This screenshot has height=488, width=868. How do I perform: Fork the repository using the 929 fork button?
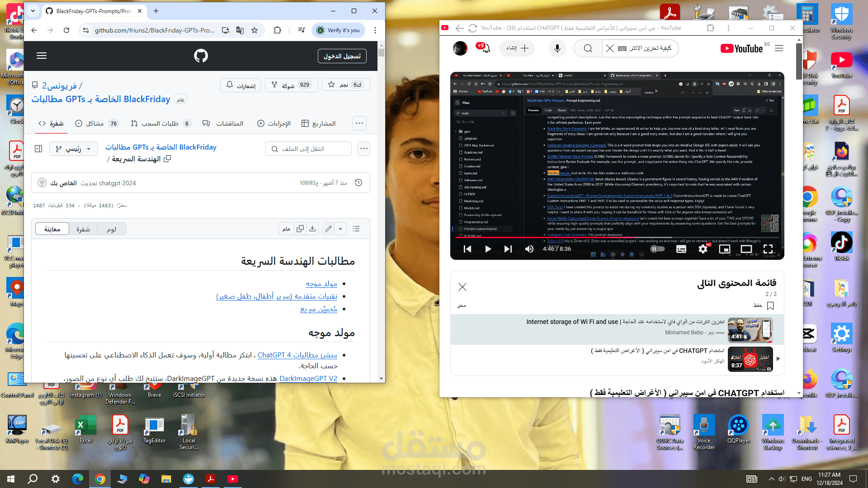[292, 85]
